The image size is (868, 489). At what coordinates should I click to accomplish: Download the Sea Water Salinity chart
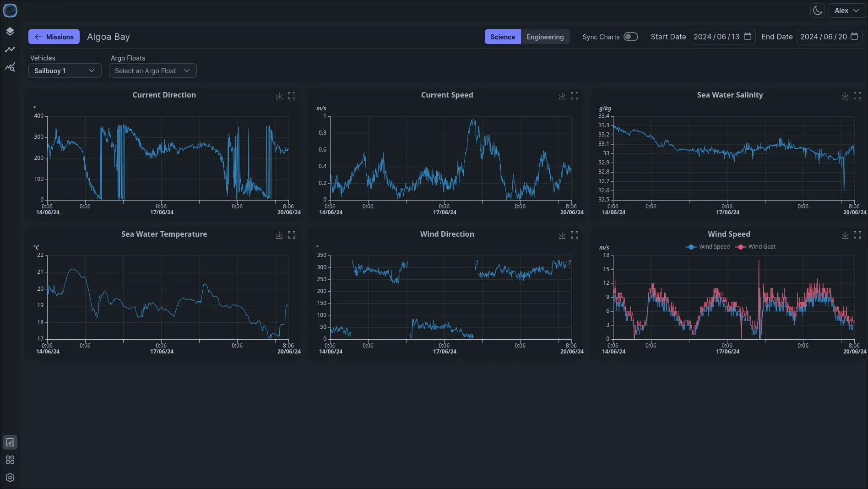[845, 96]
